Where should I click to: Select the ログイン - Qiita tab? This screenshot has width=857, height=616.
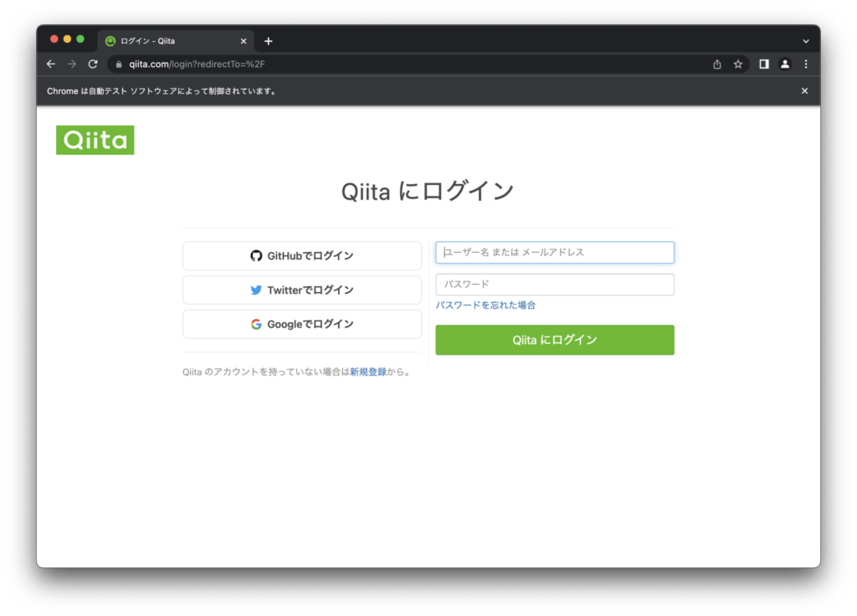pos(176,41)
